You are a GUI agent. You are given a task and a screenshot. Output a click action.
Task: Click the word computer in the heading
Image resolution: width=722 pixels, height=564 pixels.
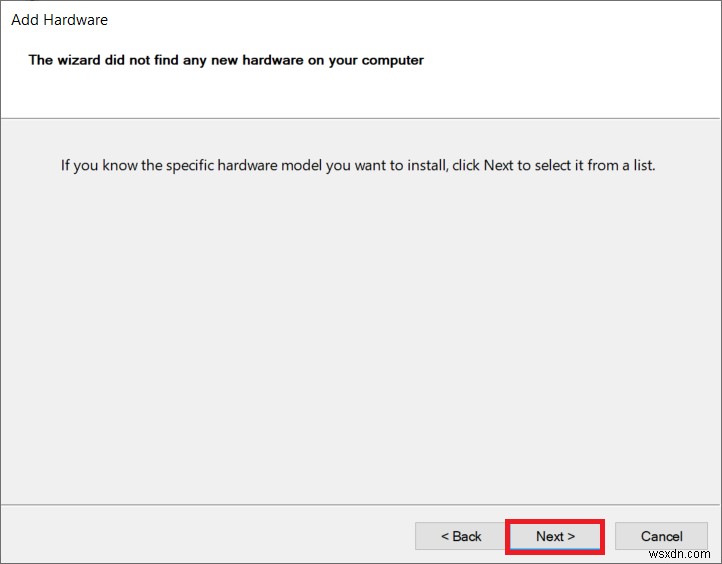pyautogui.click(x=393, y=60)
